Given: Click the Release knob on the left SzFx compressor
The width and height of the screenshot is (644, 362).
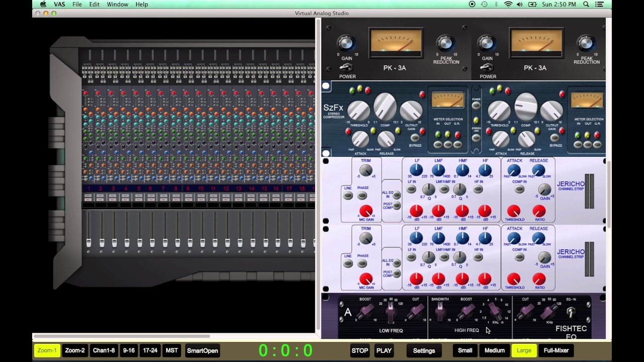Looking at the screenshot, I should coord(386,139).
